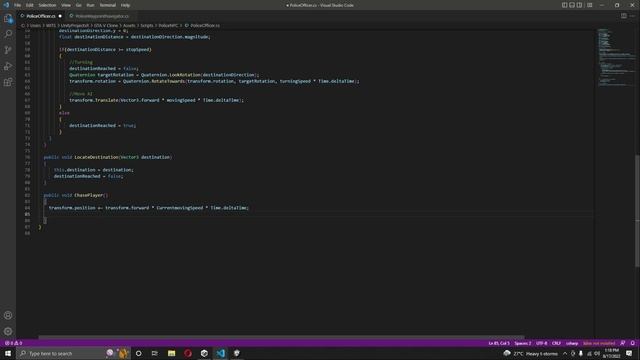The width and height of the screenshot is (640, 360).
Task: Open the Edit menu
Action: tap(30, 5)
